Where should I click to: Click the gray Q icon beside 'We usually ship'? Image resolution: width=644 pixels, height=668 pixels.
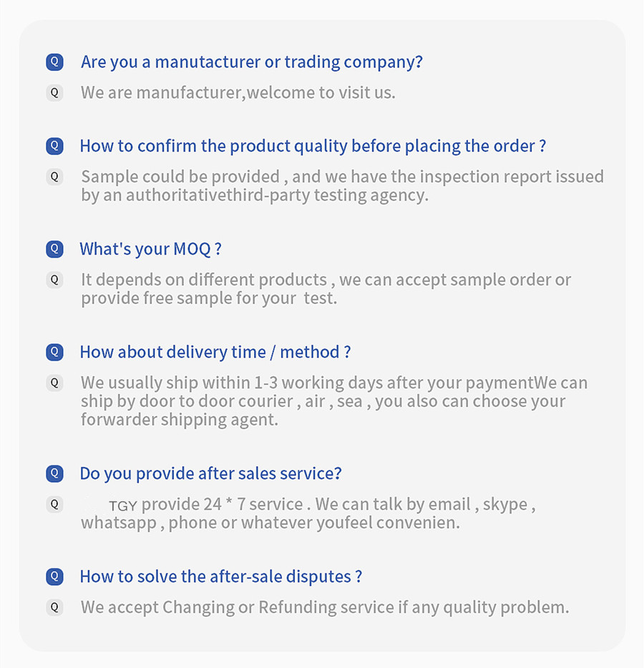(x=54, y=383)
